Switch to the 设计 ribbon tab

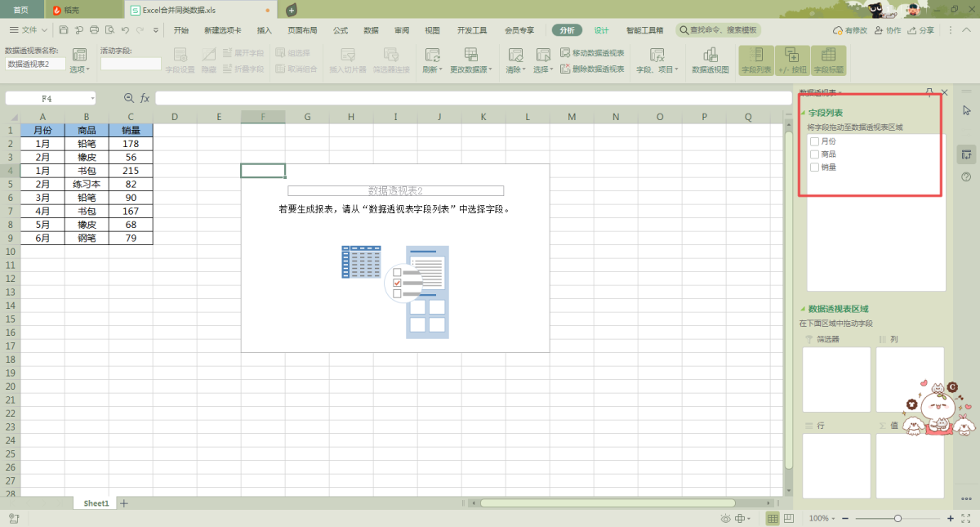[x=601, y=30]
